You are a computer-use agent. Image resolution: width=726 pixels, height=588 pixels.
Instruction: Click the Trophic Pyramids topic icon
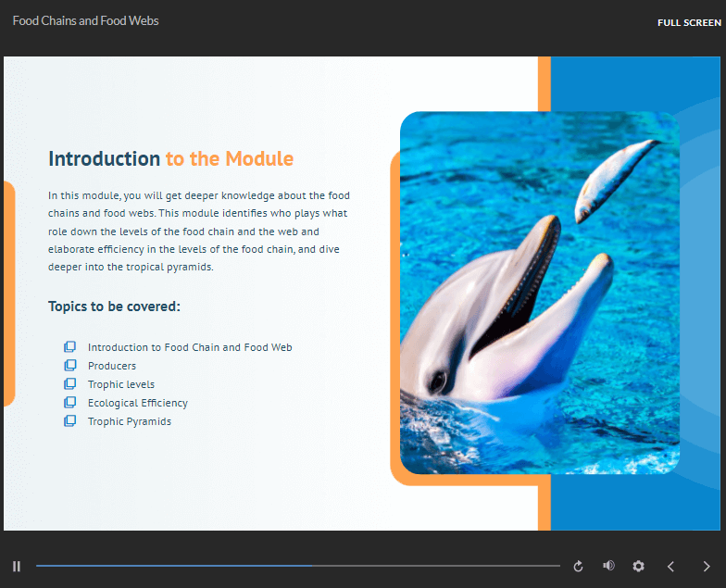tap(69, 421)
